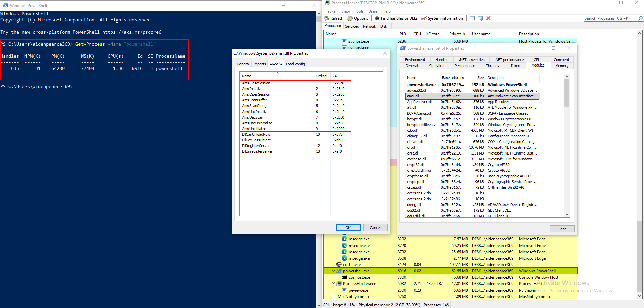Sort exports by the Ordinal column header
Image resolution: width=644 pixels, height=308 pixels.
(x=322, y=76)
